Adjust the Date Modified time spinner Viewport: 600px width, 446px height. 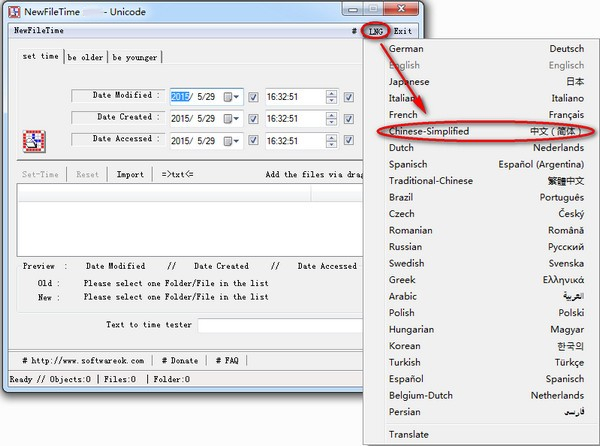(331, 97)
